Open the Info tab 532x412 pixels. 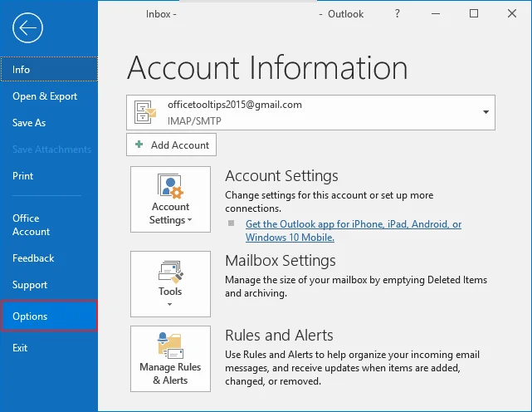click(x=49, y=69)
